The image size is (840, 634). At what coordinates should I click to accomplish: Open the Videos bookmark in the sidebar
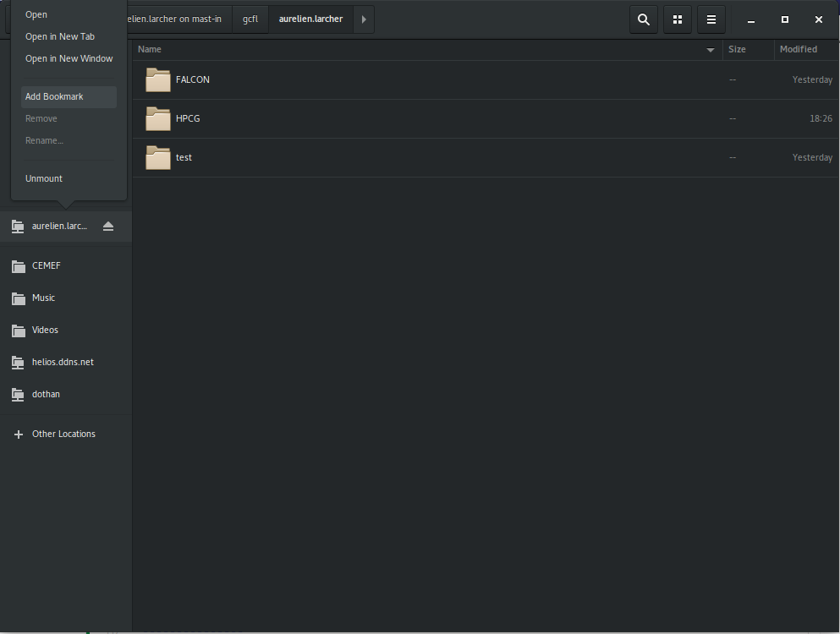pos(66,331)
